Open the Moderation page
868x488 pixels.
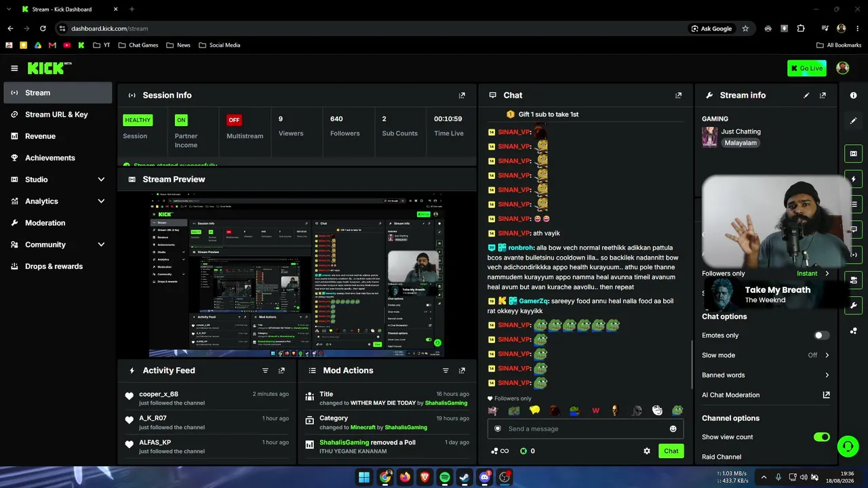click(58, 223)
